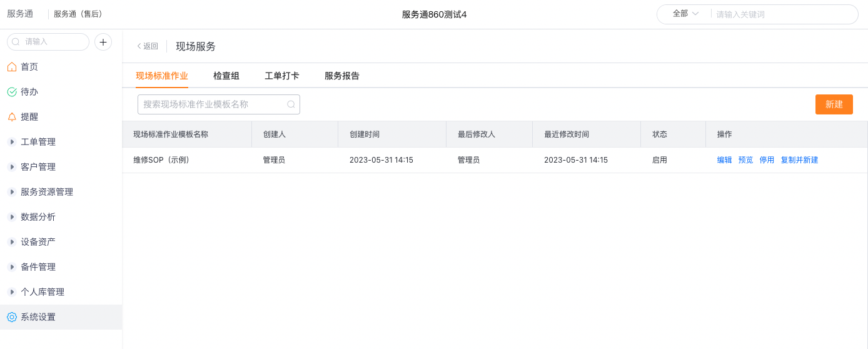The image size is (868, 349).
Task: Open 待办 in the sidebar
Action: (x=61, y=92)
